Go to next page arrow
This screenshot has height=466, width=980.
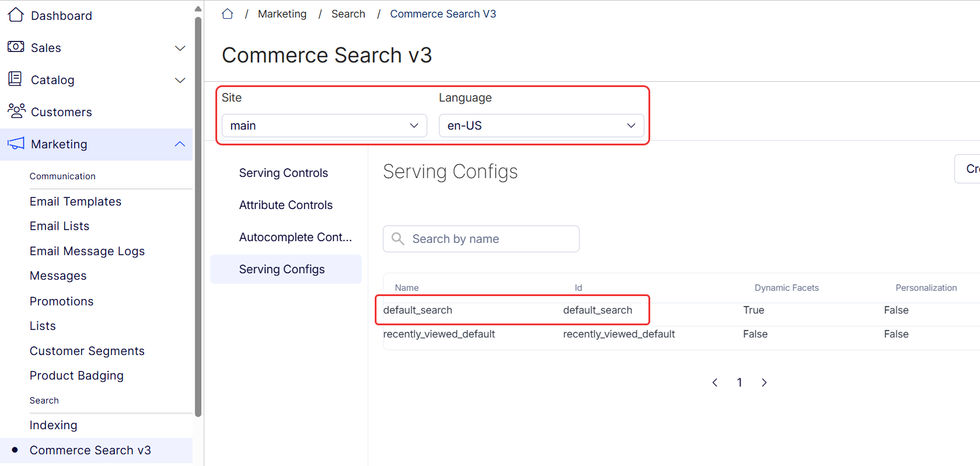764,382
